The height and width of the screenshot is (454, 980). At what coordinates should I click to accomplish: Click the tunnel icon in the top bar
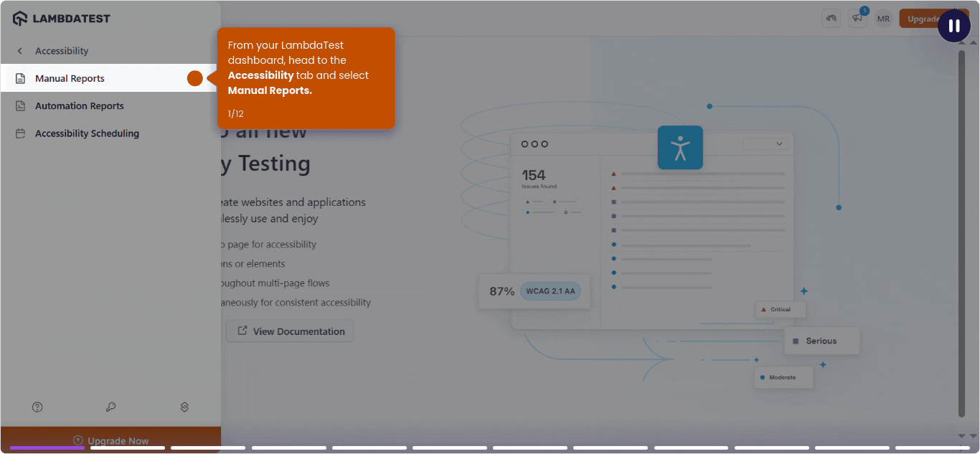(831, 19)
